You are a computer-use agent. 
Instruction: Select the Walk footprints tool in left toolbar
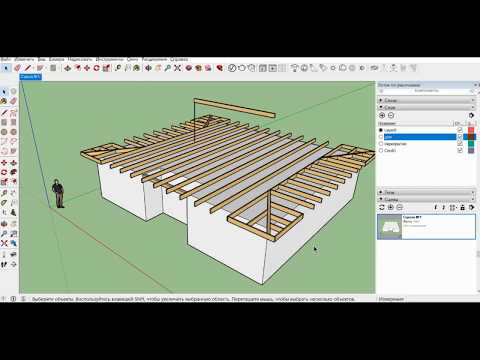(x=4, y=265)
